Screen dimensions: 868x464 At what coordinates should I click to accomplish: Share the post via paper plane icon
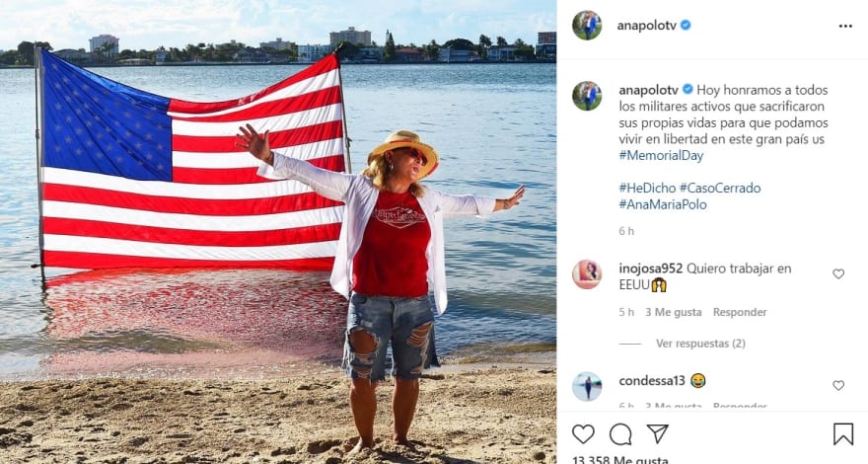click(x=658, y=433)
